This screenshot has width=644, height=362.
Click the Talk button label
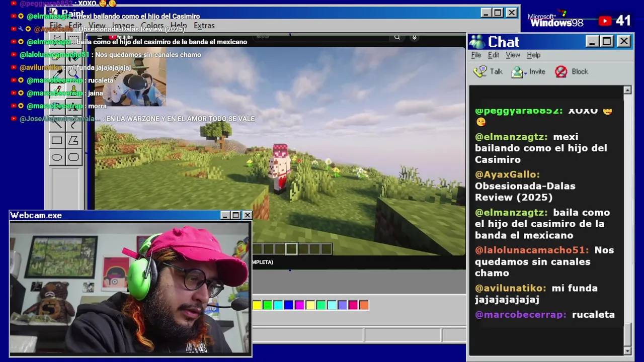click(496, 72)
